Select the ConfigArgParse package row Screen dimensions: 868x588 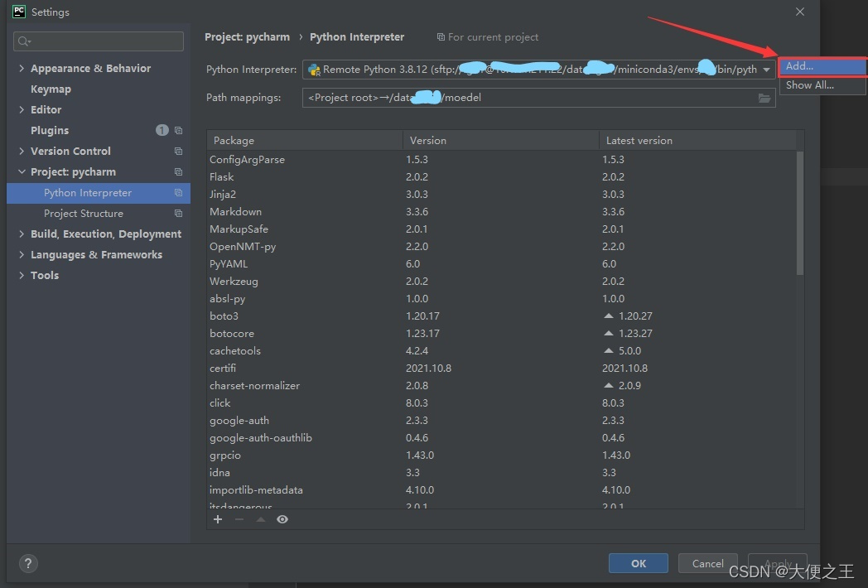(502, 160)
